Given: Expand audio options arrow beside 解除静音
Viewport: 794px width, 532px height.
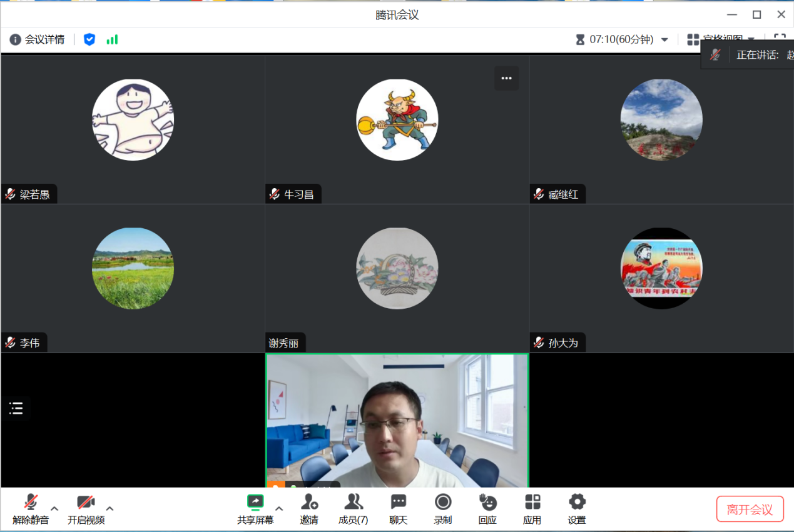Looking at the screenshot, I should [x=54, y=508].
